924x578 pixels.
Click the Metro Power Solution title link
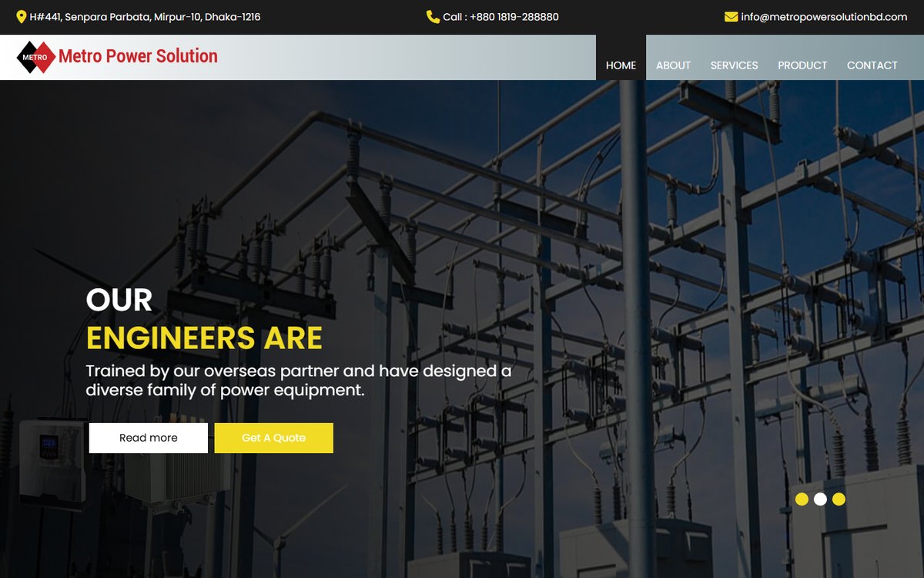point(138,56)
